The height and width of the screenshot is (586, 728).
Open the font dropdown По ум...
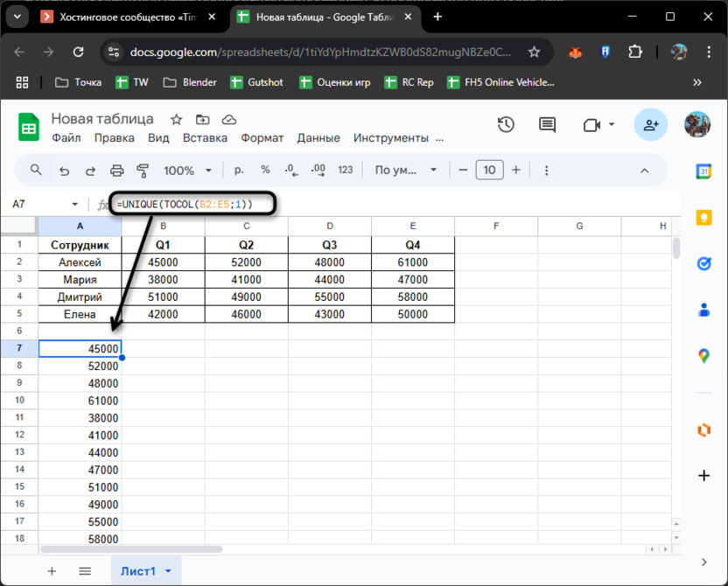(x=404, y=171)
